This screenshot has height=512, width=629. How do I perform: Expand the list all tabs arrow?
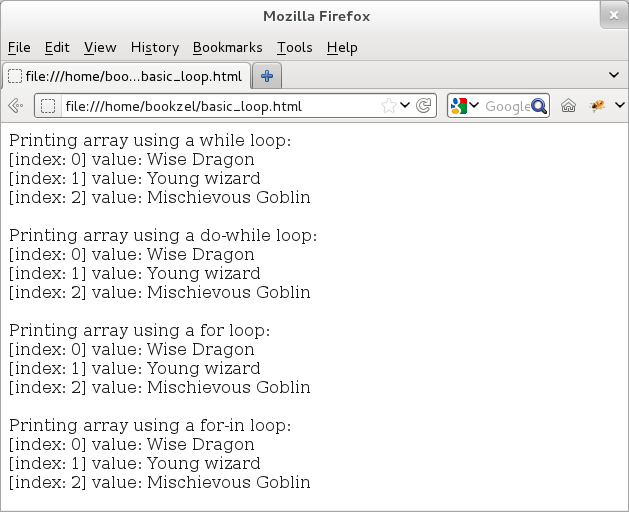(614, 75)
